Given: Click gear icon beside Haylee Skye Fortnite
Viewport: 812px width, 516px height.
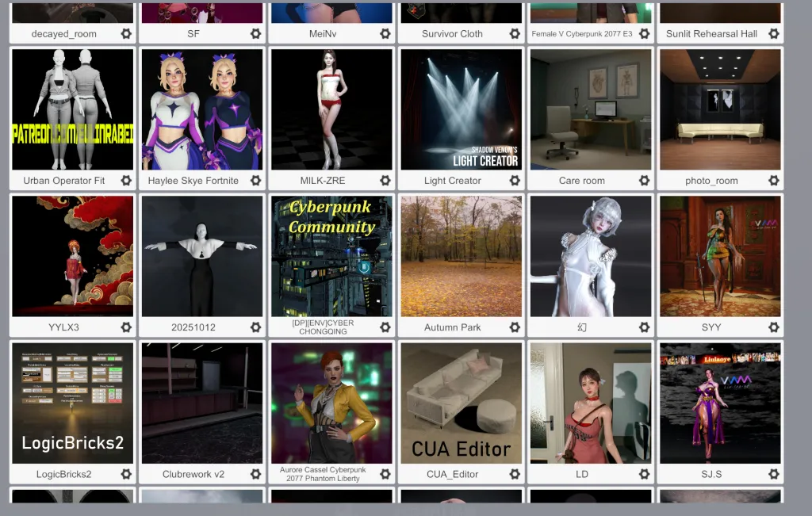Looking at the screenshot, I should 256,181.
